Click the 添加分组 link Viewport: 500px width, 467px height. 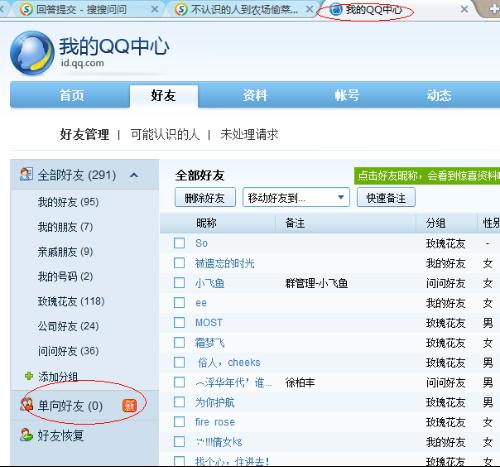(x=58, y=377)
